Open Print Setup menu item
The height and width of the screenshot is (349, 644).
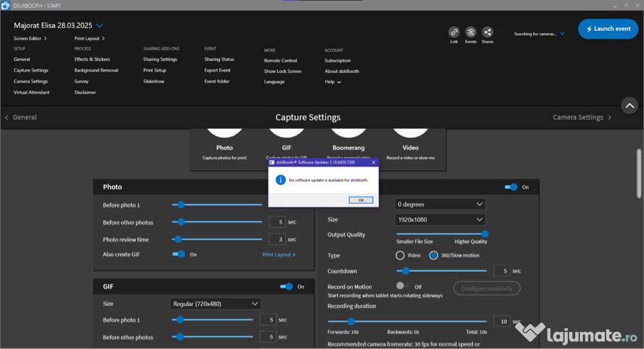pyautogui.click(x=155, y=70)
